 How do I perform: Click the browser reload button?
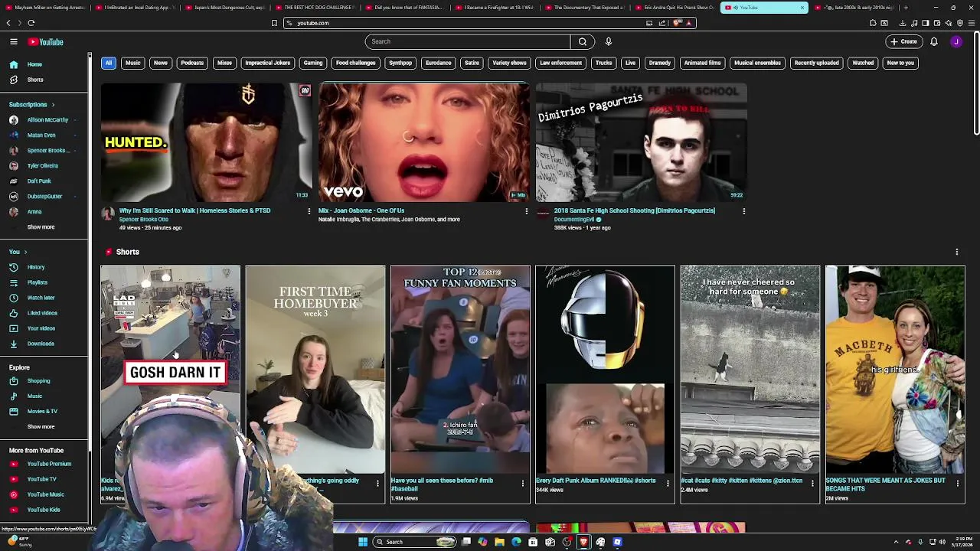(x=31, y=23)
